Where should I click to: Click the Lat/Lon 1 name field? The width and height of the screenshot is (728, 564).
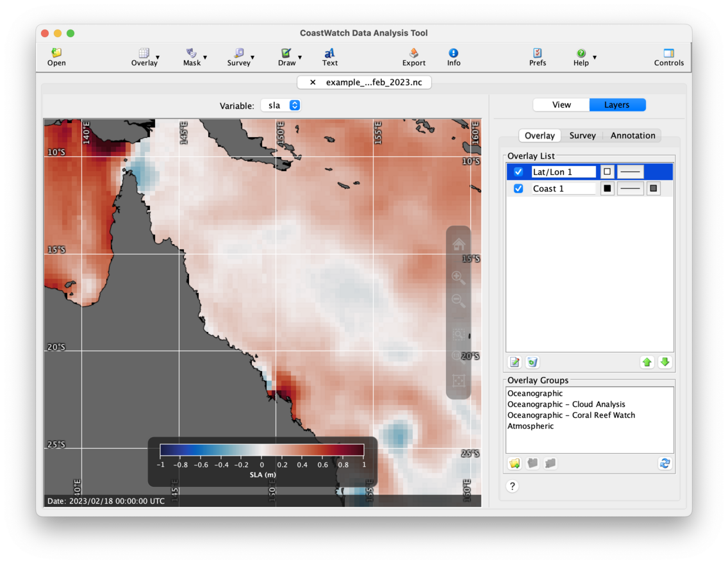click(x=563, y=172)
